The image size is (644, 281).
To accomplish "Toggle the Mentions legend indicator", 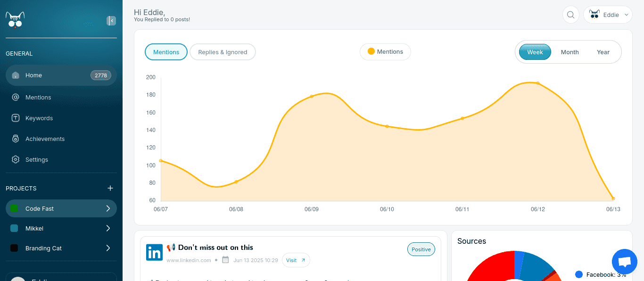I will tap(372, 52).
